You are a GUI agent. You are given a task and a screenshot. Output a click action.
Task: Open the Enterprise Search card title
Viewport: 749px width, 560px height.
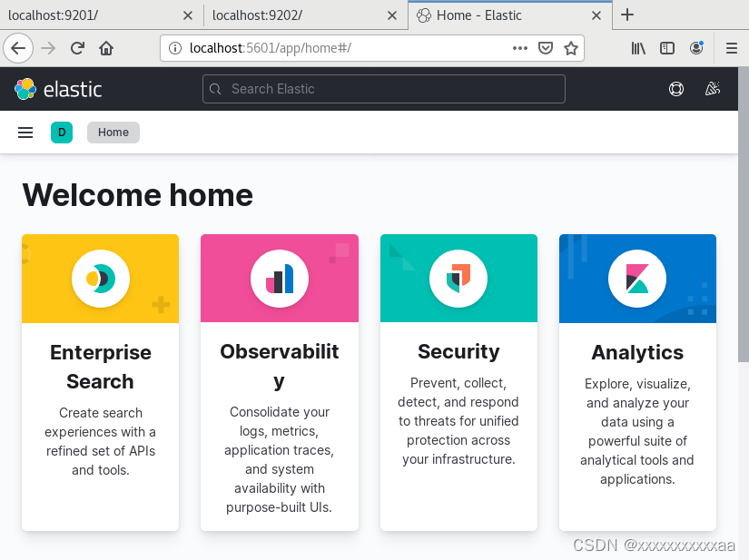[x=100, y=367]
